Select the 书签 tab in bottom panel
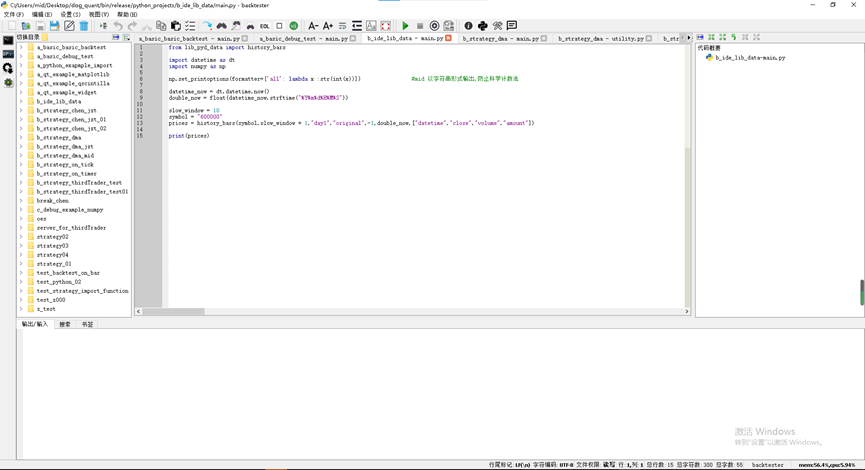 [87, 324]
